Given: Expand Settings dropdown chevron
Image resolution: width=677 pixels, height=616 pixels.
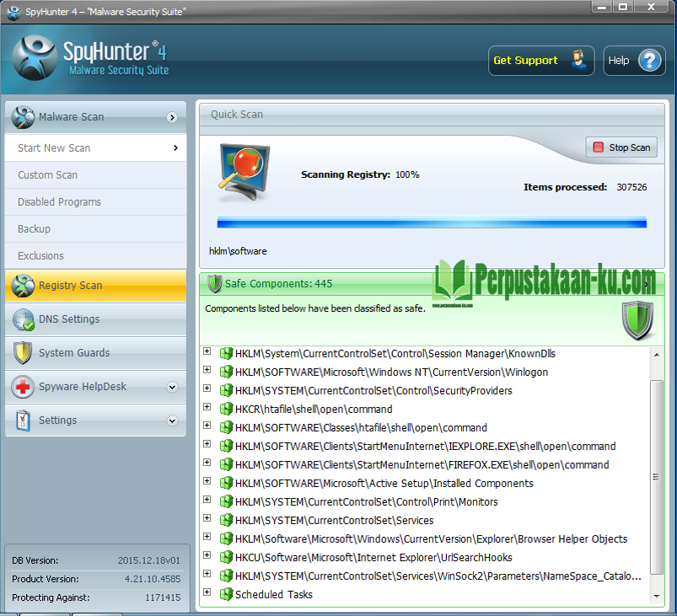Looking at the screenshot, I should [172, 420].
